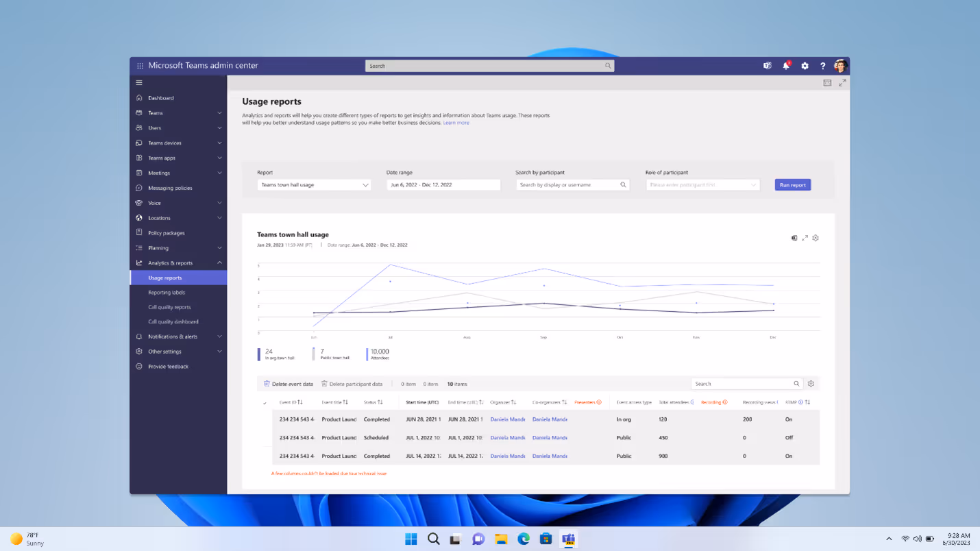Toggle select-all rows checkmark in table header
The height and width of the screenshot is (551, 980).
point(265,403)
